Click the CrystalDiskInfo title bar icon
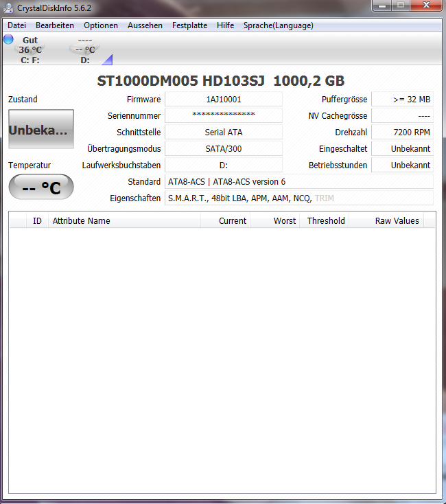 [8, 8]
